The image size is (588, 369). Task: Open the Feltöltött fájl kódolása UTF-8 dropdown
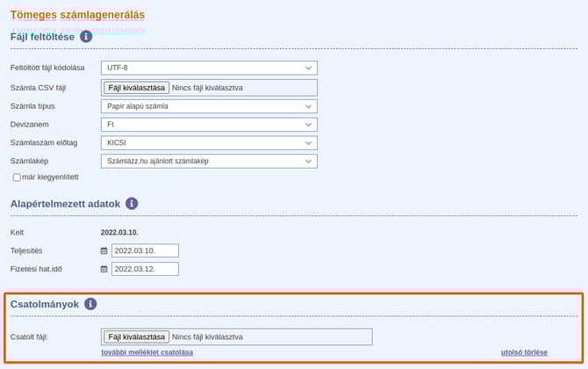pyautogui.click(x=209, y=68)
